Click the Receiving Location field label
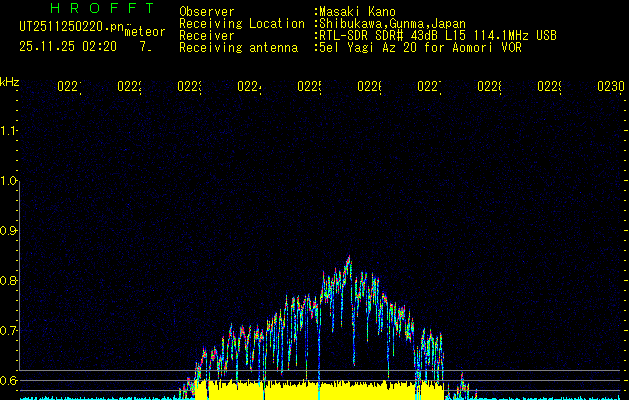This screenshot has width=629, height=400. (242, 23)
